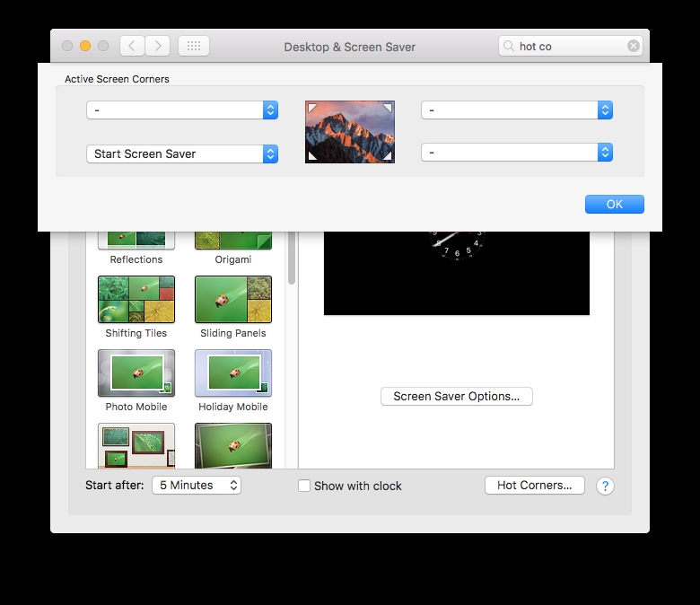Click the Desktop & Screen Saver window title
This screenshot has height=605, width=700.
coord(350,47)
